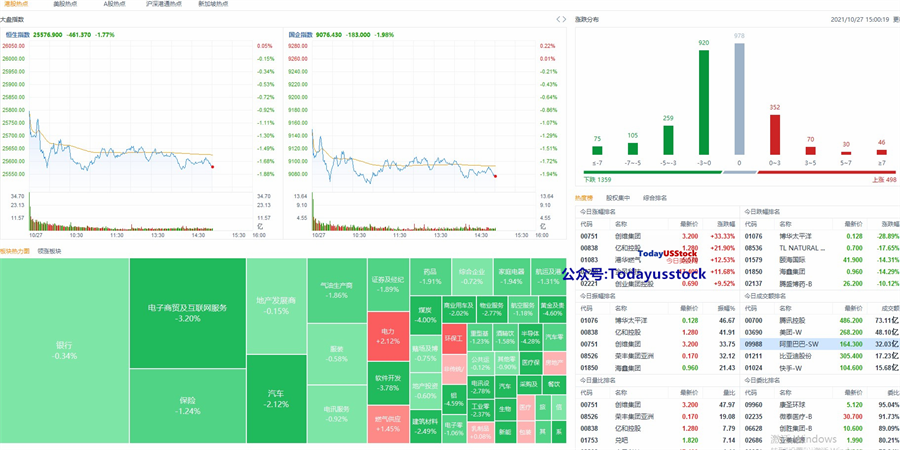Screen dimensions: 900x450
Task: Click the gray 978 unchanged bar
Action: point(739,99)
